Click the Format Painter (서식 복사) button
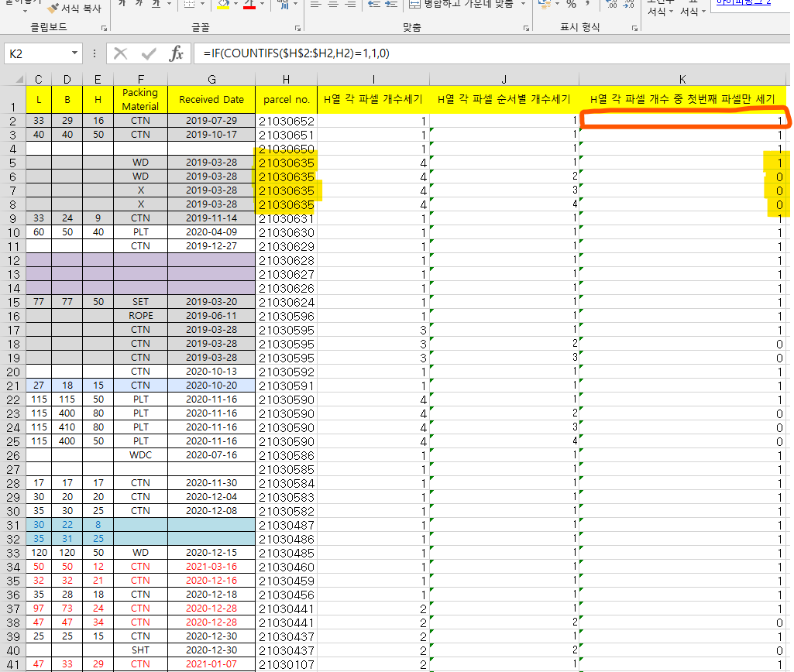794x672 pixels. pyautogui.click(x=74, y=8)
